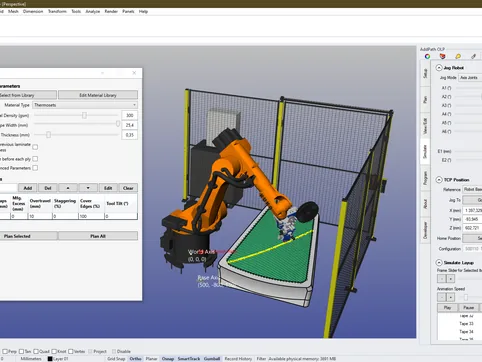482x362 pixels.
Task: Open the Material Type dropdown showing Thermosets
Action: (x=85, y=105)
